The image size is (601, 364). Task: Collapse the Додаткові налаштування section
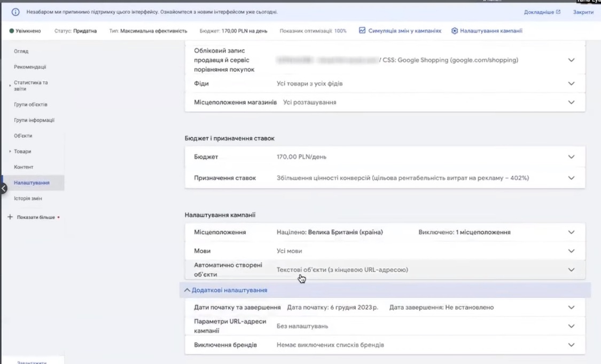(x=225, y=290)
